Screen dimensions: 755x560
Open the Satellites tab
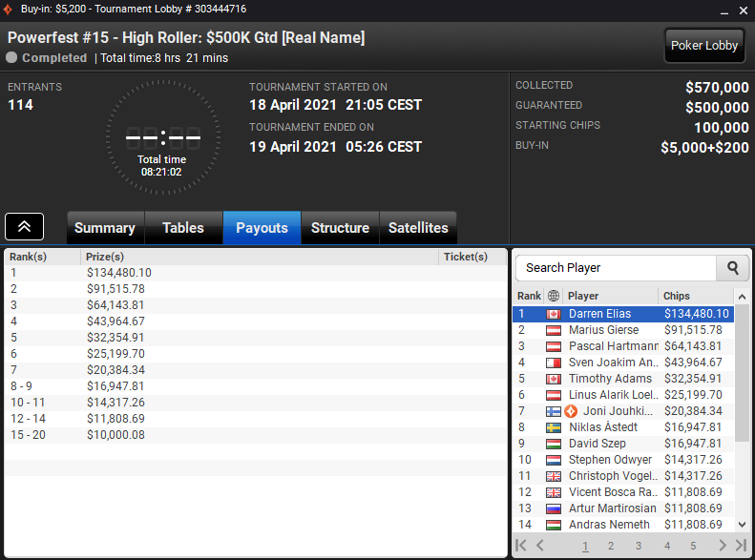coord(418,228)
